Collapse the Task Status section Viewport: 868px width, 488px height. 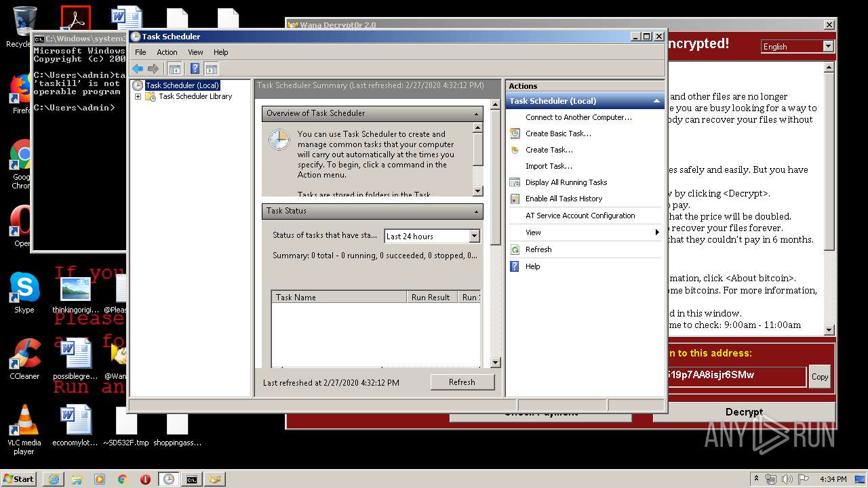(477, 211)
